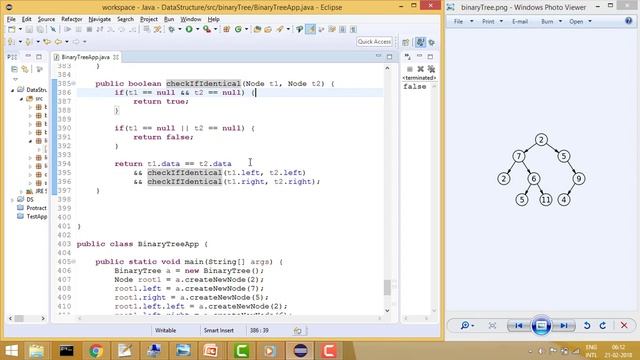Click the Remove Launch X icon in Console
The height and width of the screenshot is (360, 640).
click(420, 69)
